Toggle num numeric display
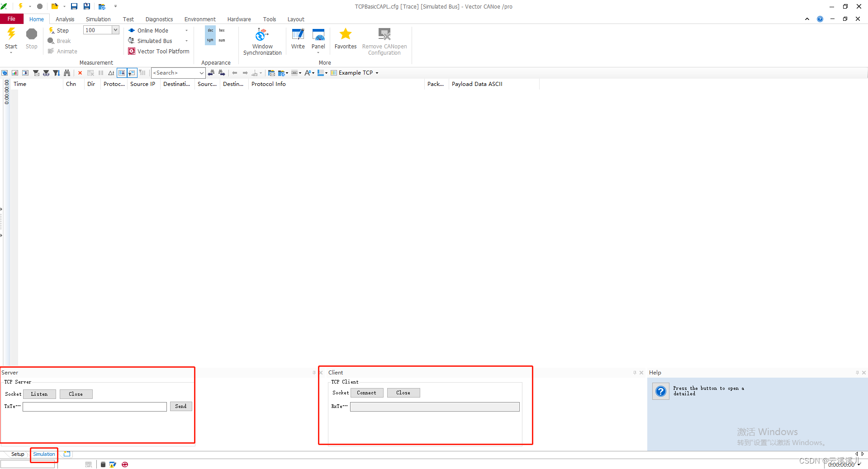Viewport: 868px width, 469px height. point(222,40)
